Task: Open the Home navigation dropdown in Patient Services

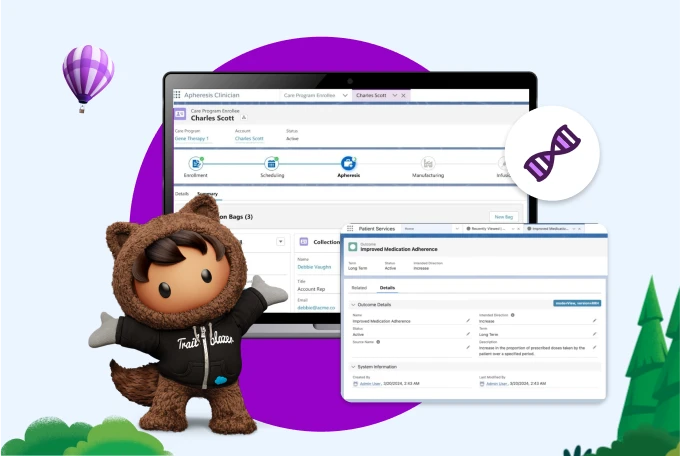Action: click(457, 229)
